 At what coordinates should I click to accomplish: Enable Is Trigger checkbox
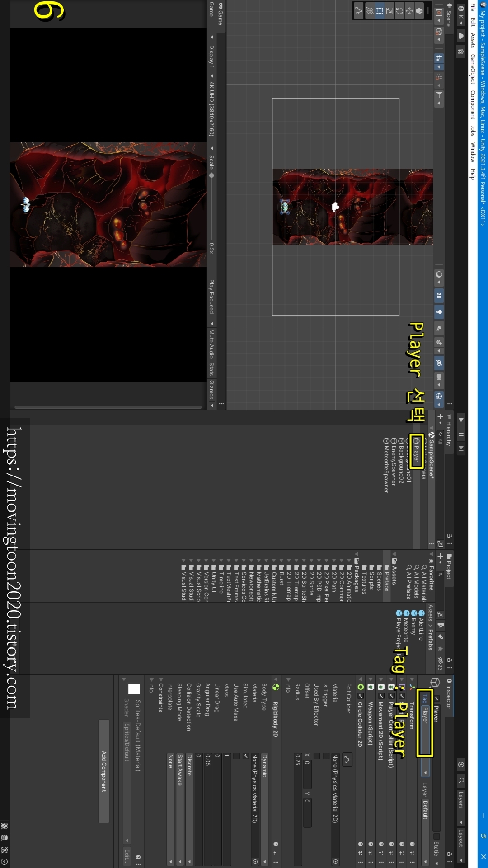coord(326,756)
